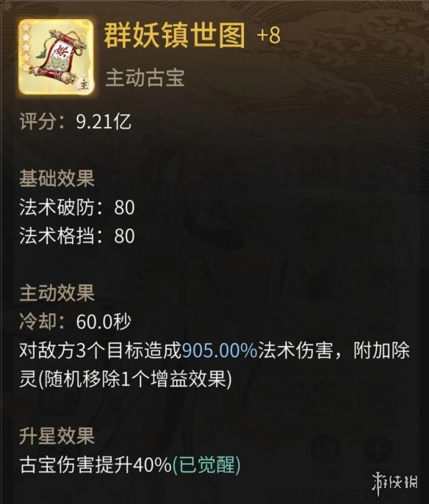Click the 游侠网 watermark logo

[395, 483]
